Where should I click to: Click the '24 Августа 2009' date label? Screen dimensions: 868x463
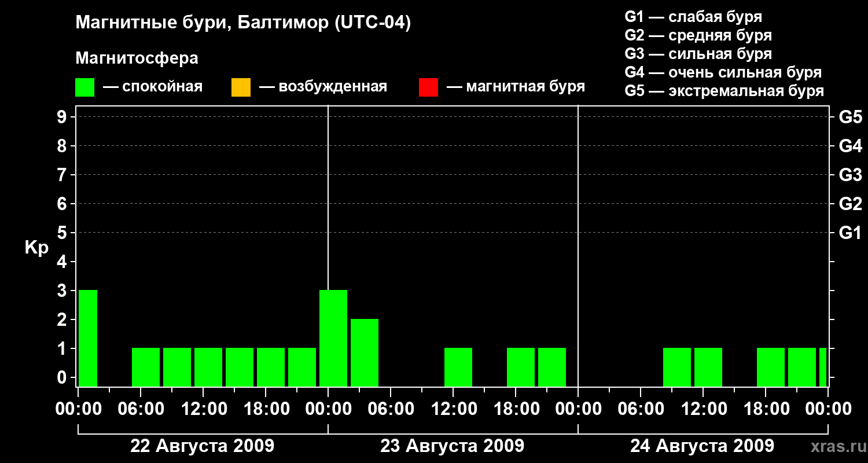coord(703,446)
